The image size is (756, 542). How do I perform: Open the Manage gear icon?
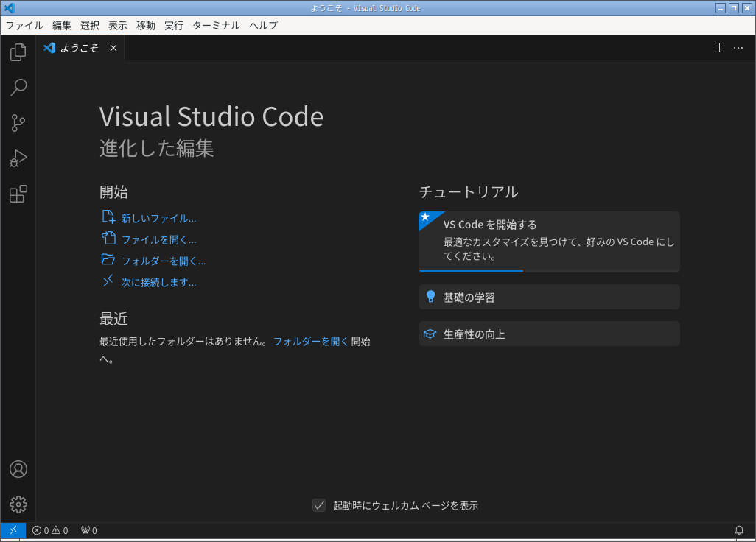click(18, 504)
